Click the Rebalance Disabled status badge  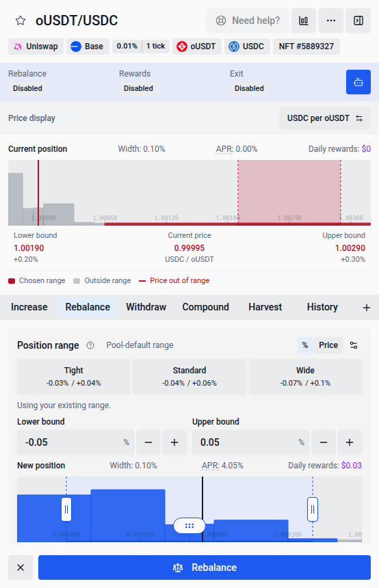(27, 88)
